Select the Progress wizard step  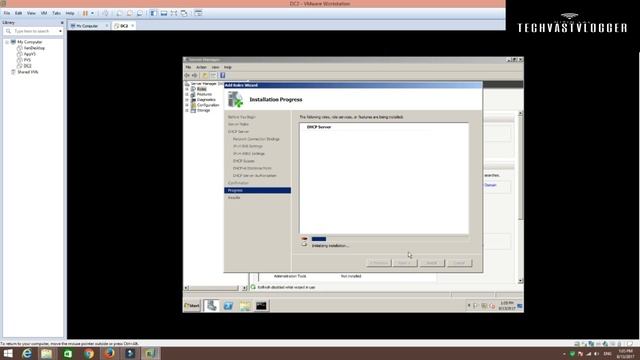click(x=258, y=190)
